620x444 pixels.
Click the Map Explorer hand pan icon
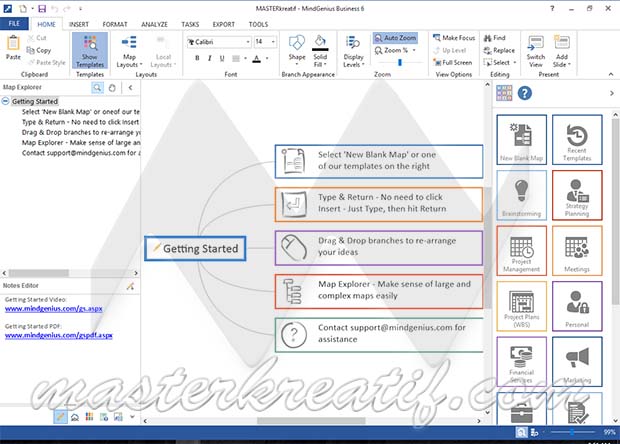[x=112, y=88]
